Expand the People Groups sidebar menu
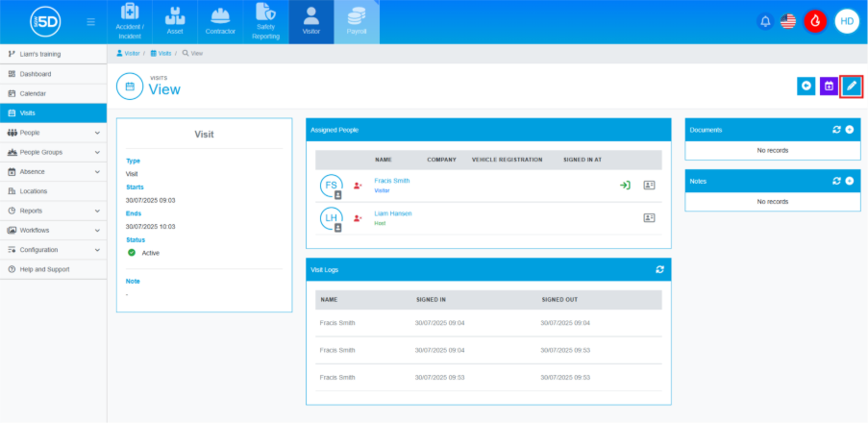Screen dimensions: 868x424 click(x=54, y=152)
